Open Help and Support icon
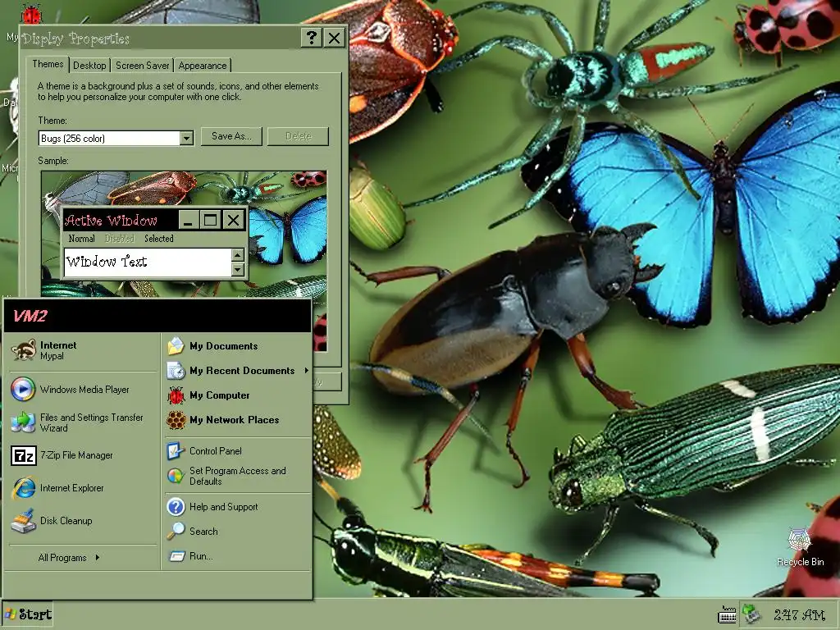The height and width of the screenshot is (630, 840). [x=176, y=507]
